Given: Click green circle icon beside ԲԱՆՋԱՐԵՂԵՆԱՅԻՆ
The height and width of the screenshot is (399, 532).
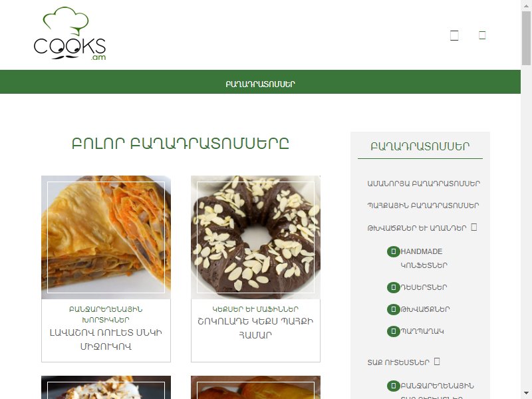Looking at the screenshot, I should click(393, 386).
